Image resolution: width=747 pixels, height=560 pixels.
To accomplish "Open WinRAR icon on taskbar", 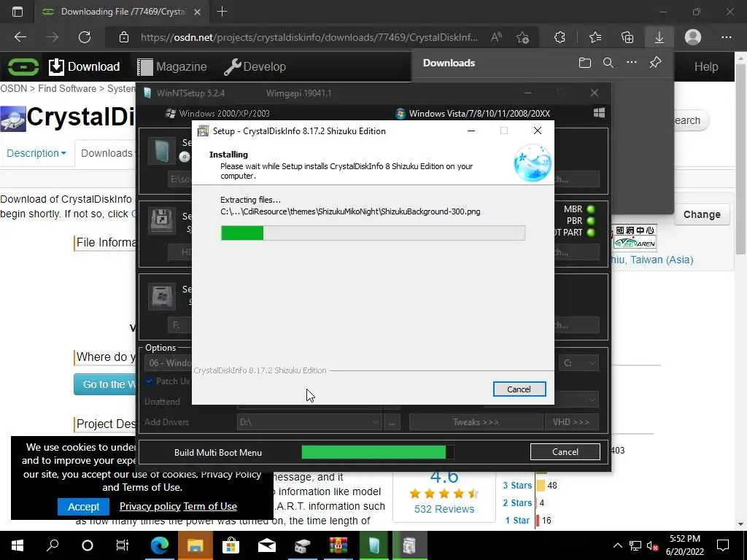I will pos(338,545).
